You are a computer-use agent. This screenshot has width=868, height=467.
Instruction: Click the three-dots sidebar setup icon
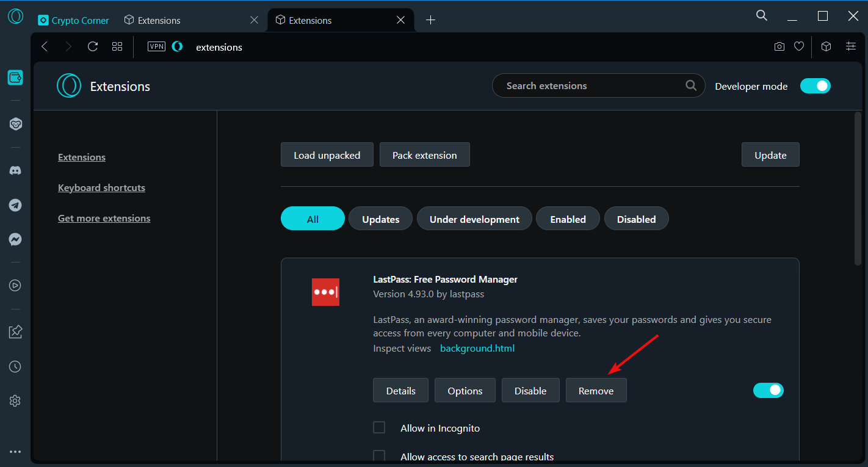pyautogui.click(x=15, y=452)
